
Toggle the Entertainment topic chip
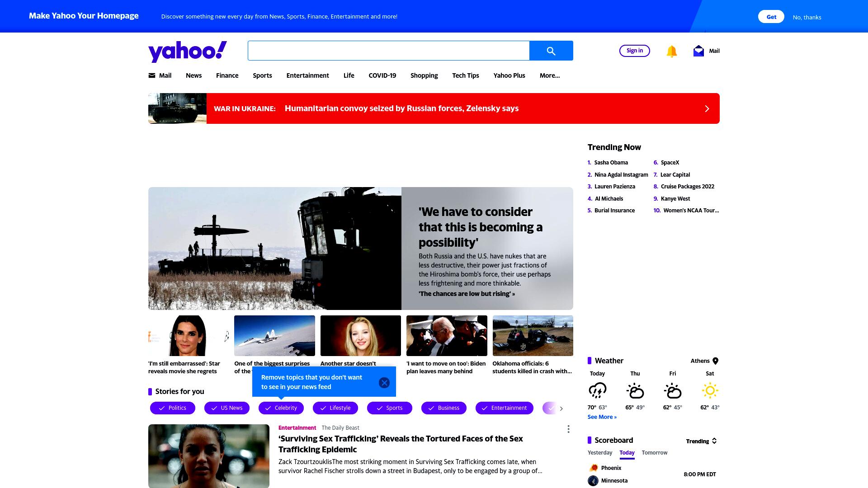[505, 408]
